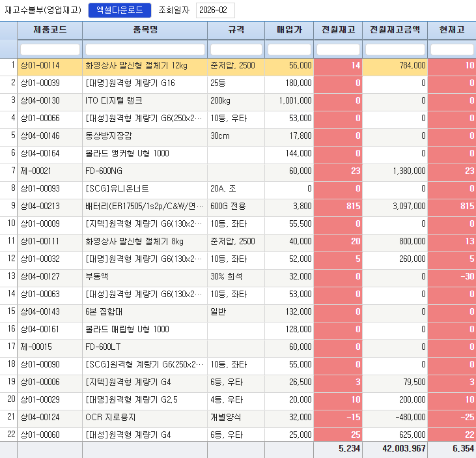Open the 조회일자 2026-02 date field
This screenshot has height=458, width=476.
[216, 10]
